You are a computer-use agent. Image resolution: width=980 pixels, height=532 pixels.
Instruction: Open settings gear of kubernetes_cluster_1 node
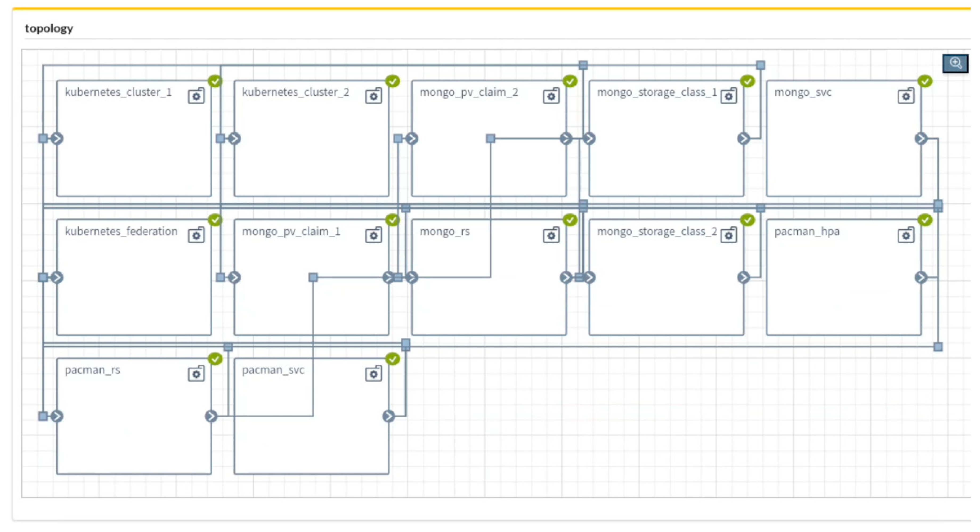196,96
